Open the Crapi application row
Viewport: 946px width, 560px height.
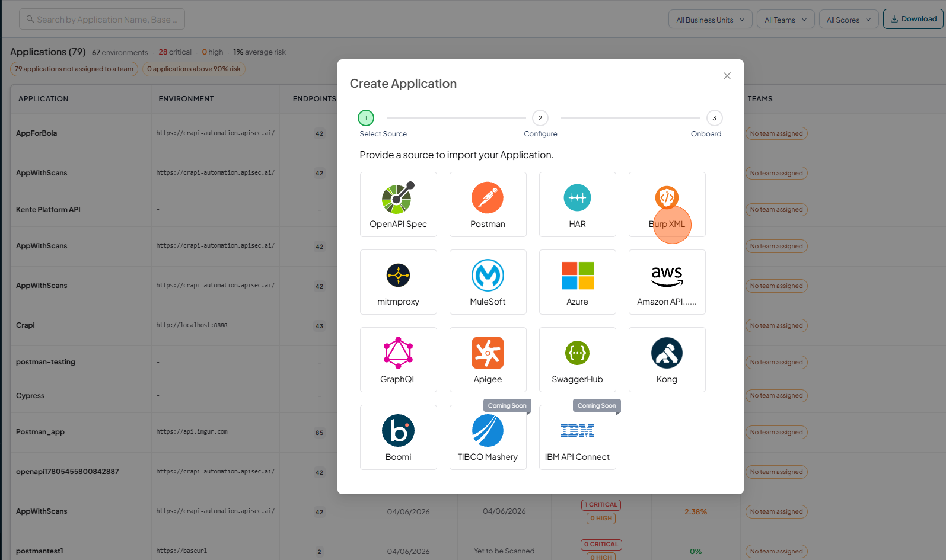(26, 325)
